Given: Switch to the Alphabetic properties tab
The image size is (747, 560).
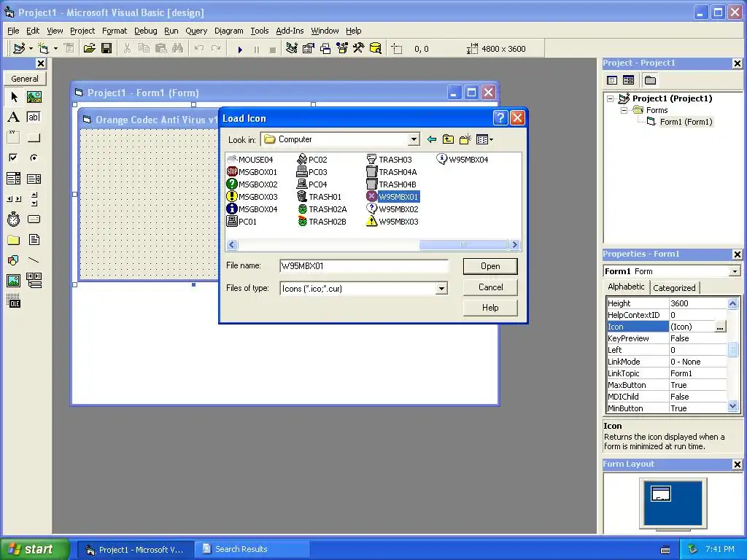Looking at the screenshot, I should coord(626,287).
